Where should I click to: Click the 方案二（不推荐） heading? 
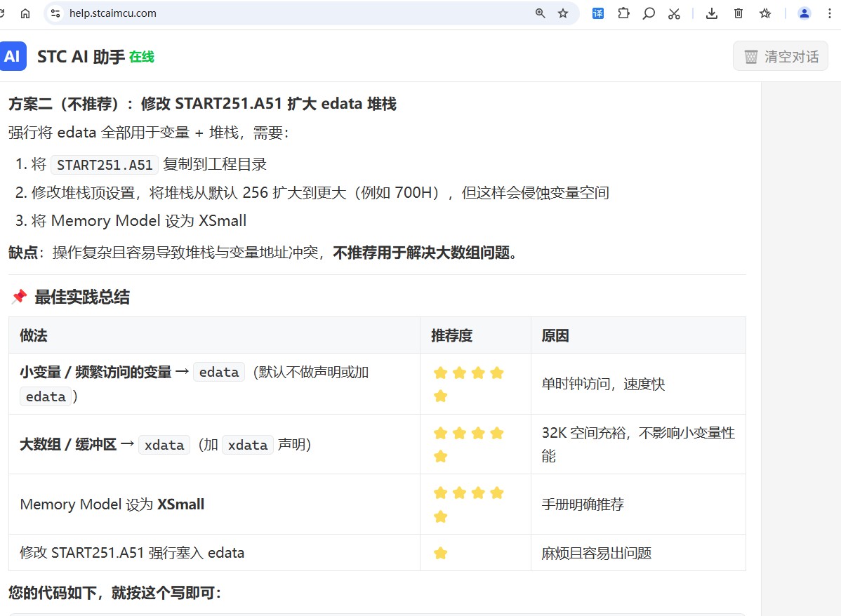pyautogui.click(x=202, y=103)
